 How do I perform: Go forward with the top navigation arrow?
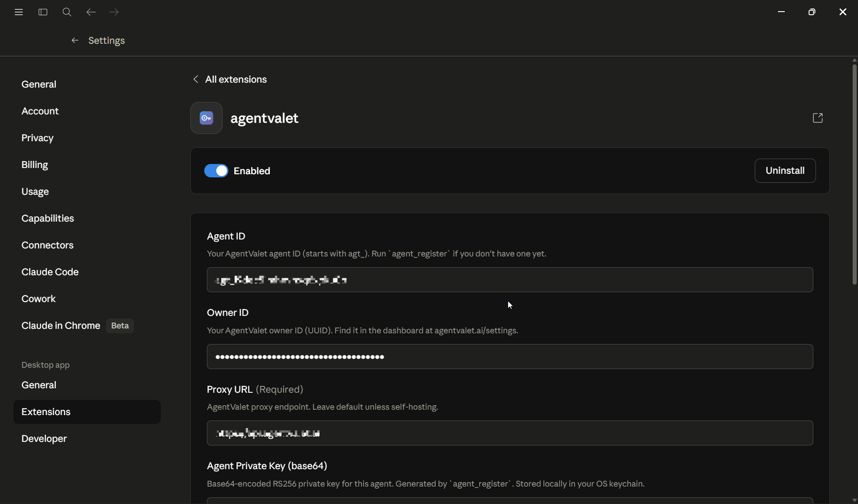click(x=114, y=12)
